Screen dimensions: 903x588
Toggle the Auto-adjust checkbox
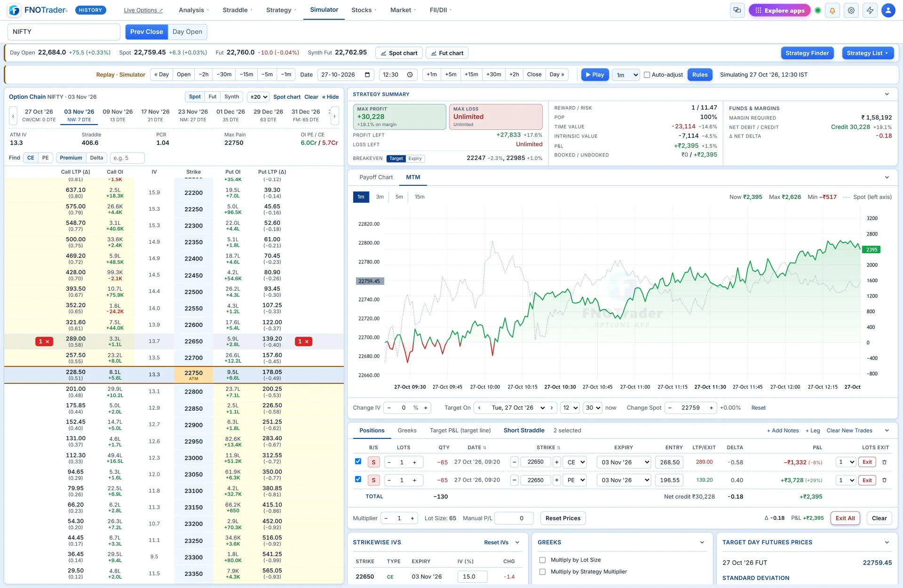point(647,75)
